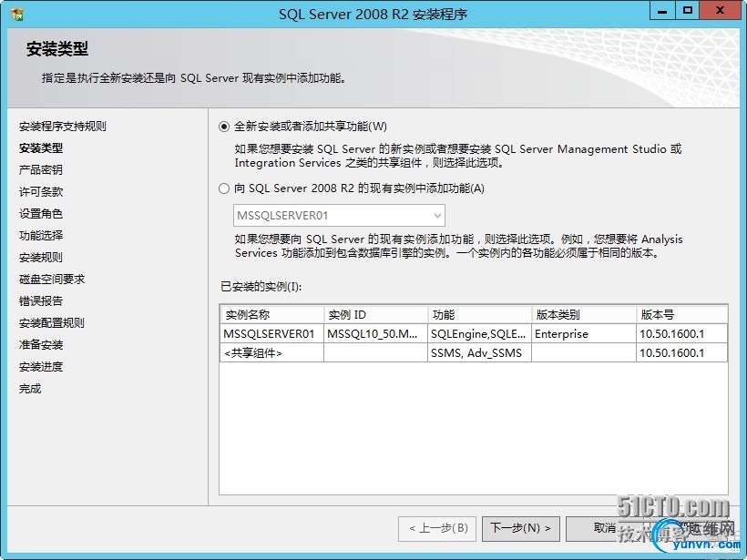747x560 pixels.
Task: Click the Enterprise edition cell
Action: [584, 334]
